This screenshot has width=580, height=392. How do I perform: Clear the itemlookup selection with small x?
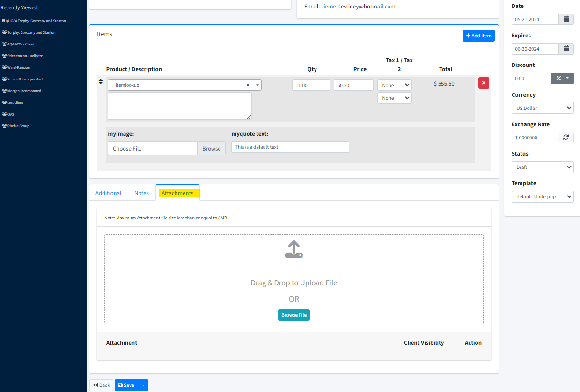248,85
